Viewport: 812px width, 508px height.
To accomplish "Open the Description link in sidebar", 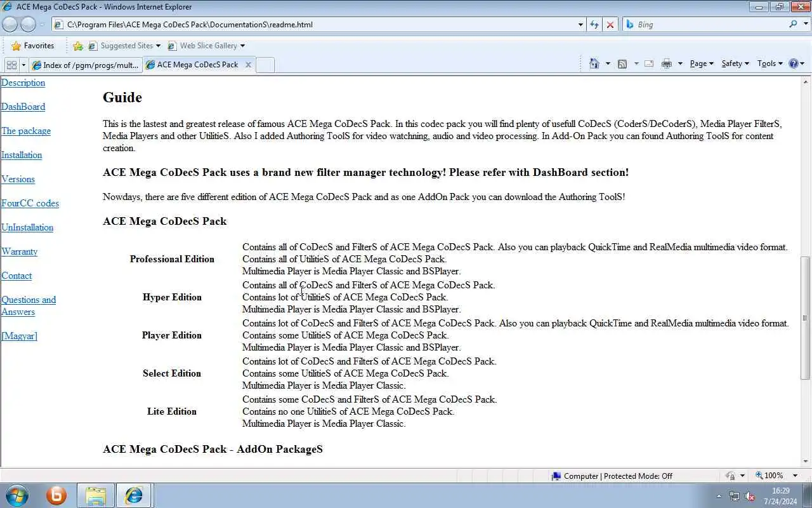I will (x=23, y=83).
